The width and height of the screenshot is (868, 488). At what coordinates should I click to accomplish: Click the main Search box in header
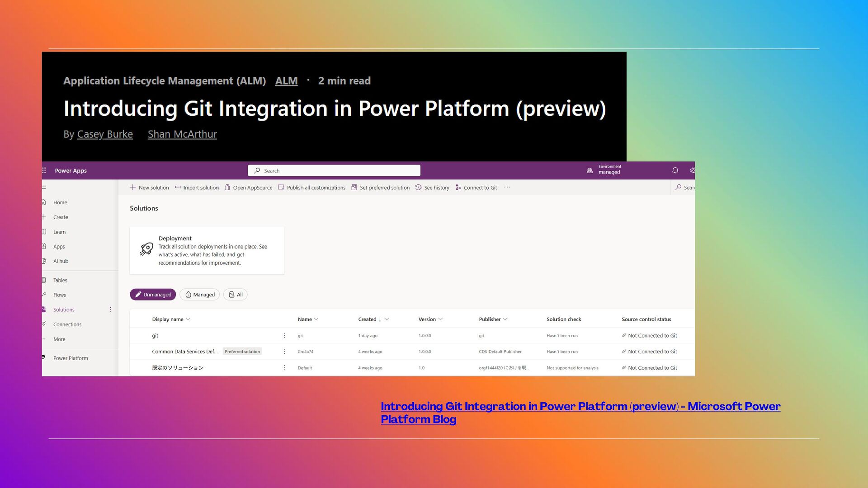(x=334, y=170)
